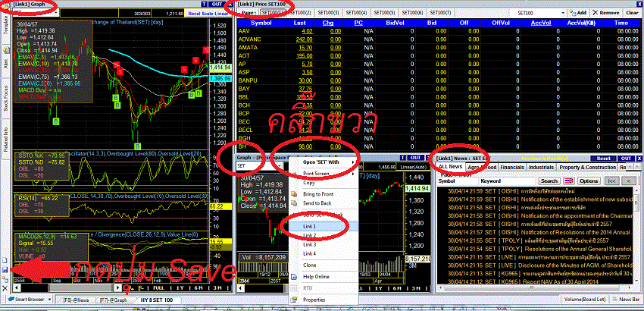Click the T button on the Link1 Graph title bar
644x311 pixels.
coord(205,4)
